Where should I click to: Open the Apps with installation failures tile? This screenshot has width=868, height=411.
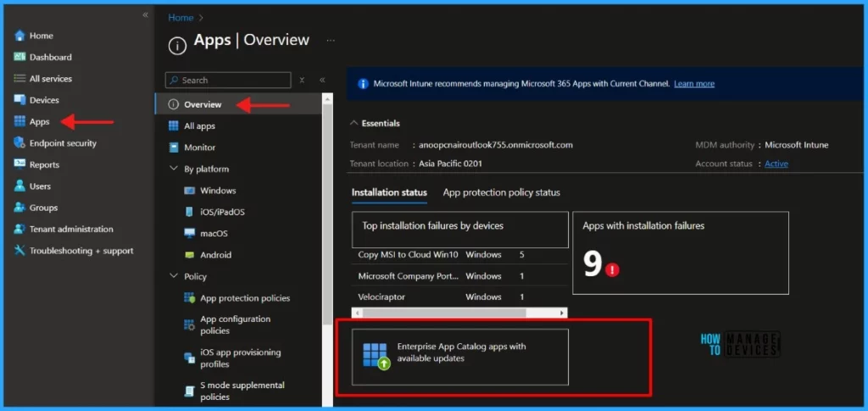pyautogui.click(x=681, y=253)
